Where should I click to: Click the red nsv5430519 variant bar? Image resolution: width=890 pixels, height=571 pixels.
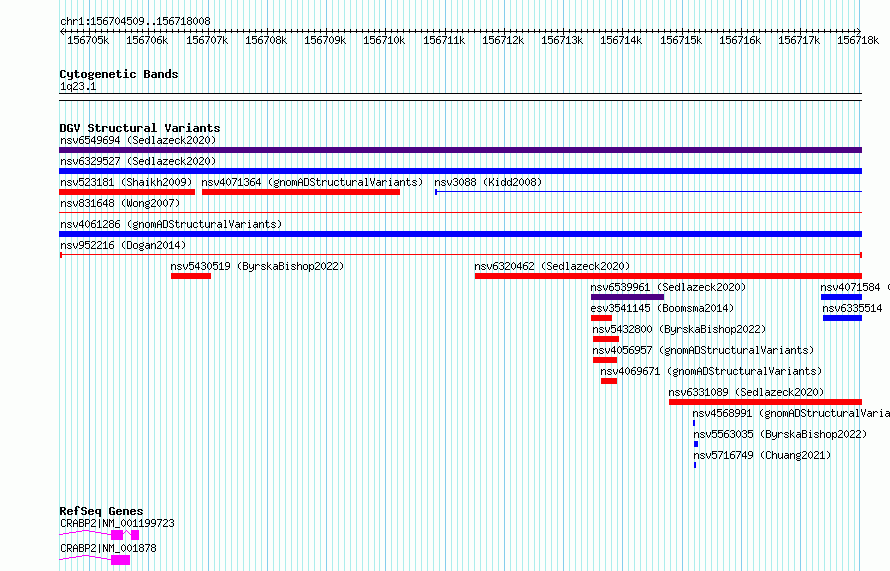coord(191,276)
